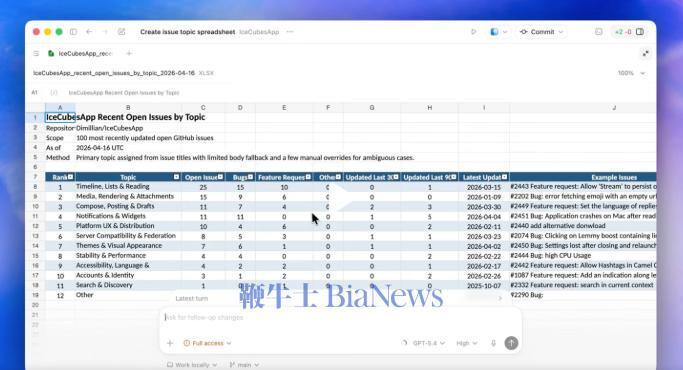Click cell 'Themes & Visual Appearance'
683x370 pixels.
tap(128, 246)
